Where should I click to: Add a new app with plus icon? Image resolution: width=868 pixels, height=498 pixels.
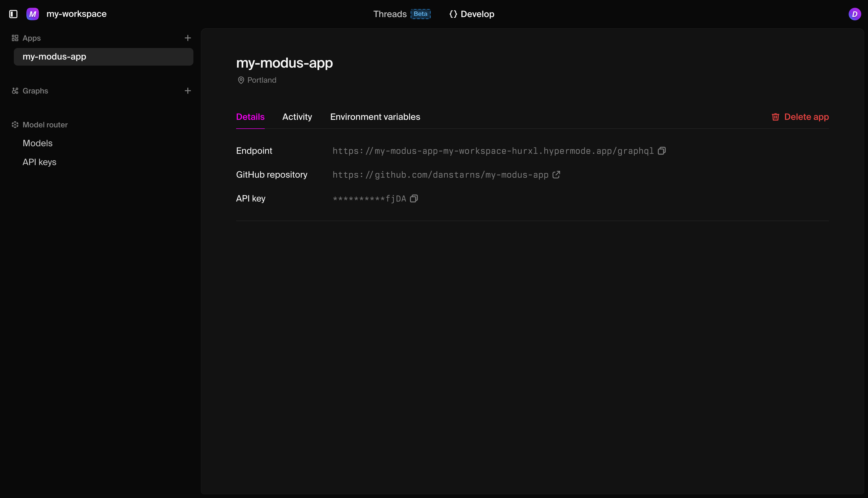[x=188, y=38]
